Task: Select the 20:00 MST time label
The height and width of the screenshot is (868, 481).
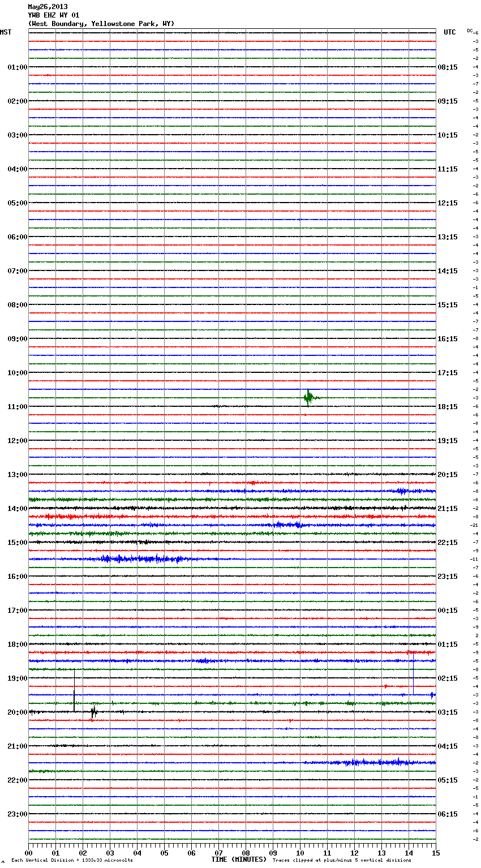Action: 18,712
